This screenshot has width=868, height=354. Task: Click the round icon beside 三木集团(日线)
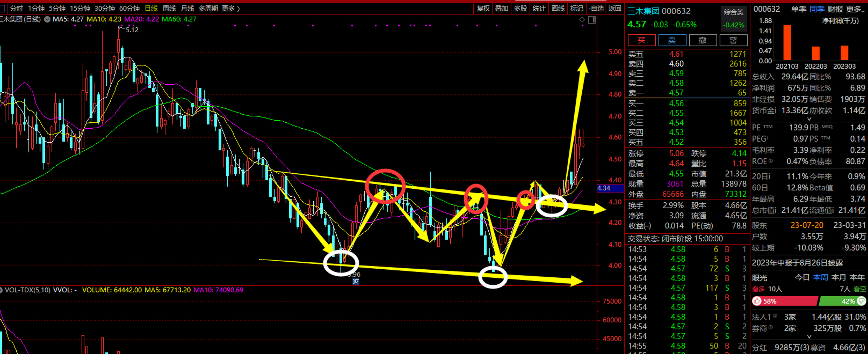pyautogui.click(x=47, y=19)
